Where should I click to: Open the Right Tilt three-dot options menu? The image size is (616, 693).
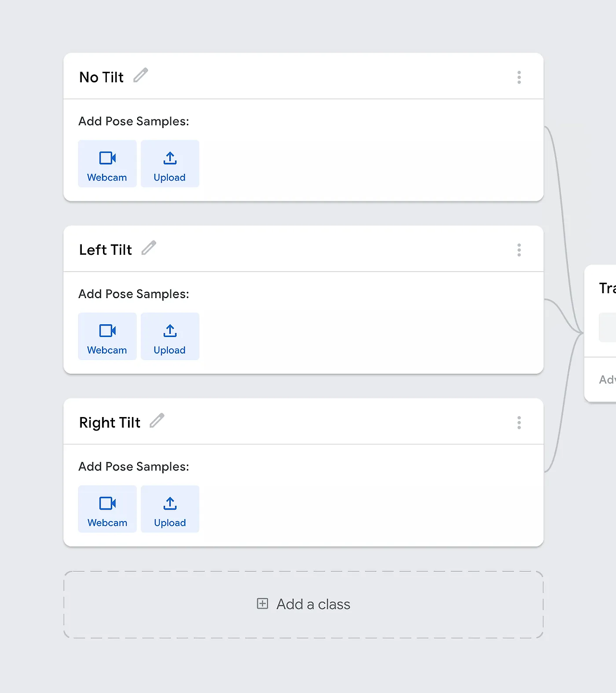[x=519, y=423]
